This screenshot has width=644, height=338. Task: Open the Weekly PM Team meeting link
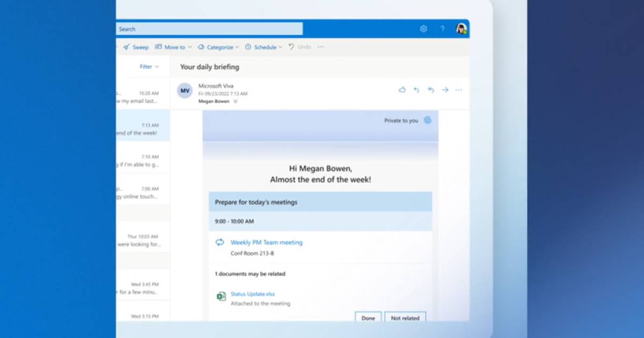(266, 242)
